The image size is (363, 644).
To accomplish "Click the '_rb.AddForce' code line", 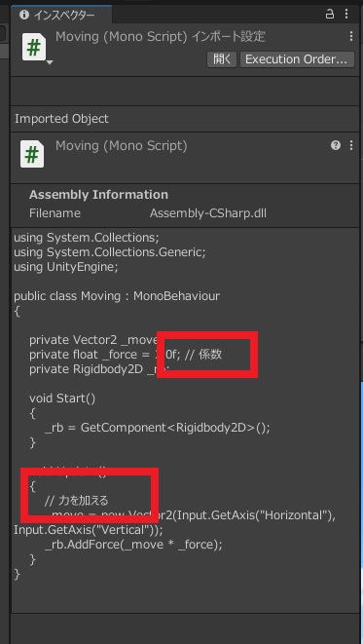I will pyautogui.click(x=133, y=545).
